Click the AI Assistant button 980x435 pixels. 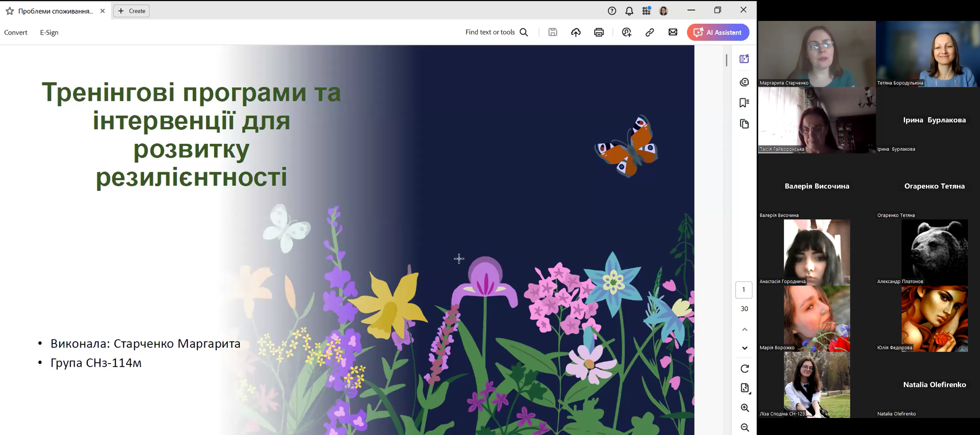click(x=718, y=32)
